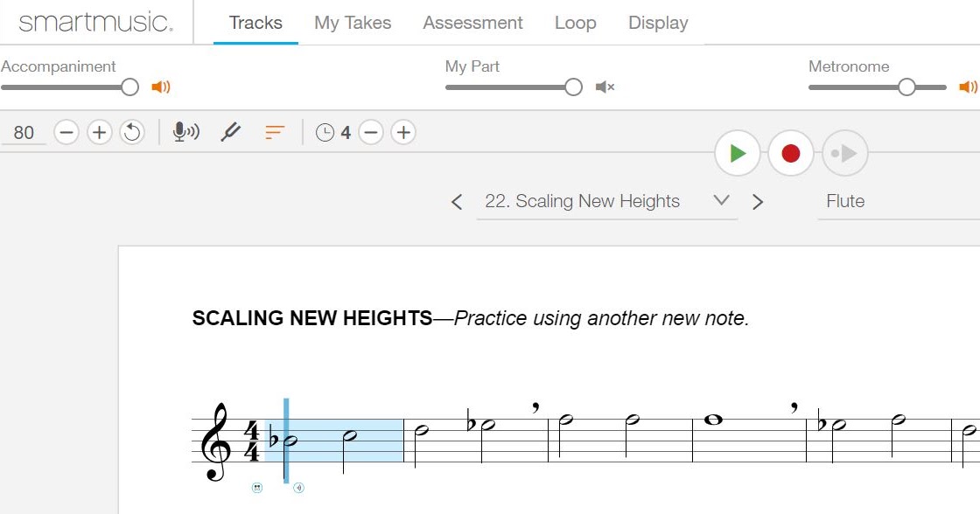
Task: Go to the next exercise with right chevron
Action: pos(758,201)
